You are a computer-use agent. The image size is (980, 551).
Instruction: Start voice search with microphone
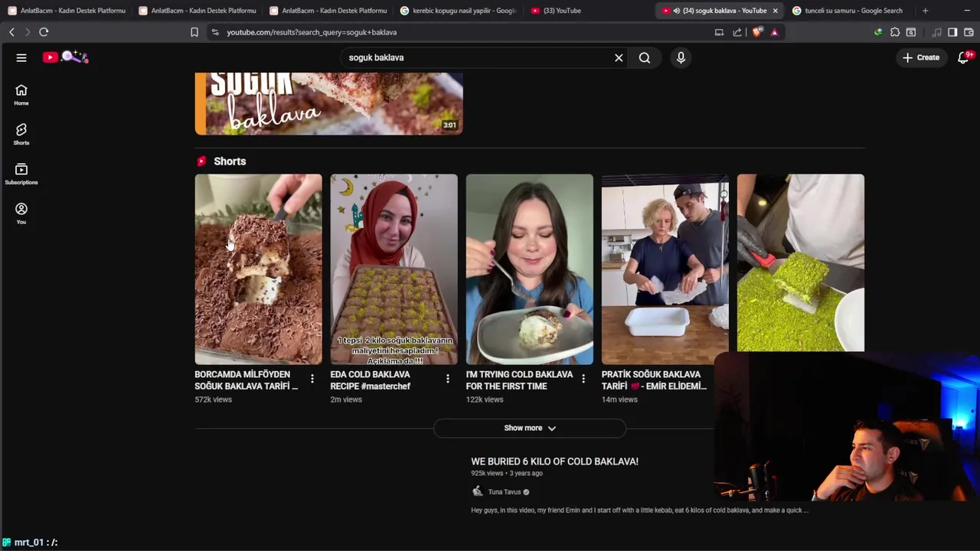point(681,57)
